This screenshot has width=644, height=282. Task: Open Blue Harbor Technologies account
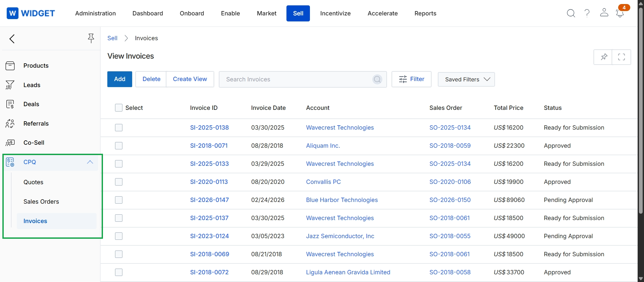[342, 200]
